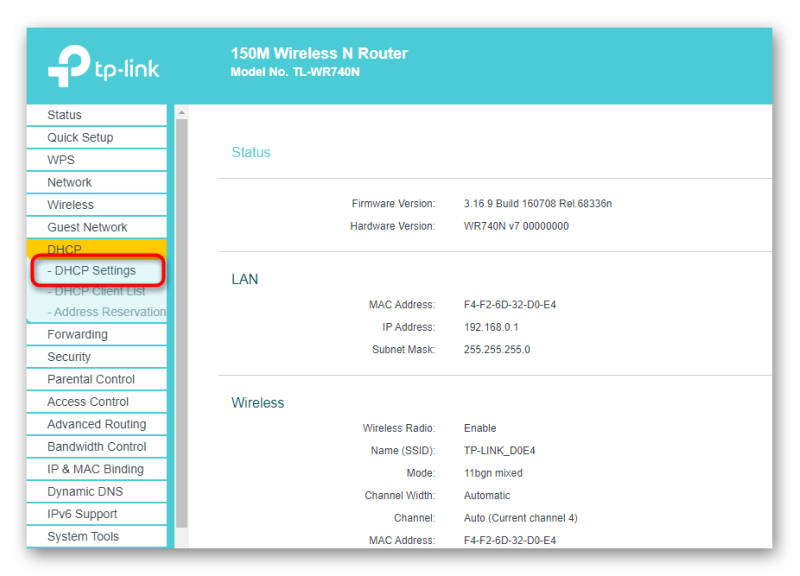Select SSID name TP-LINK_D0E4
Image resolution: width=800 pixels, height=576 pixels.
(499, 450)
